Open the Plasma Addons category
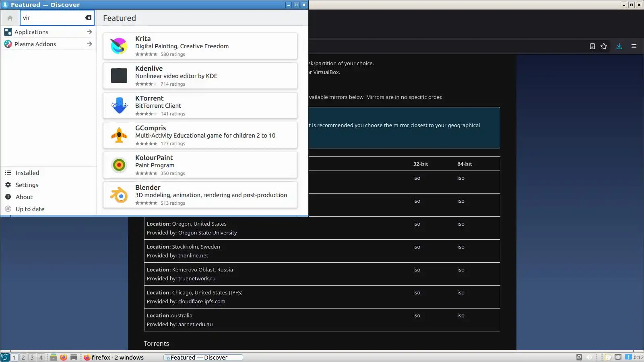The image size is (644, 362). tap(48, 44)
